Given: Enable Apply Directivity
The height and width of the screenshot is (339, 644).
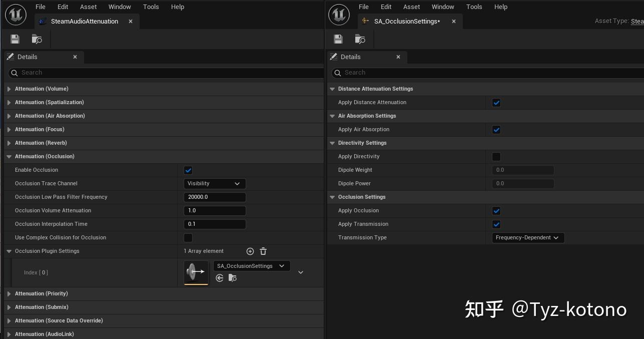Looking at the screenshot, I should [496, 156].
